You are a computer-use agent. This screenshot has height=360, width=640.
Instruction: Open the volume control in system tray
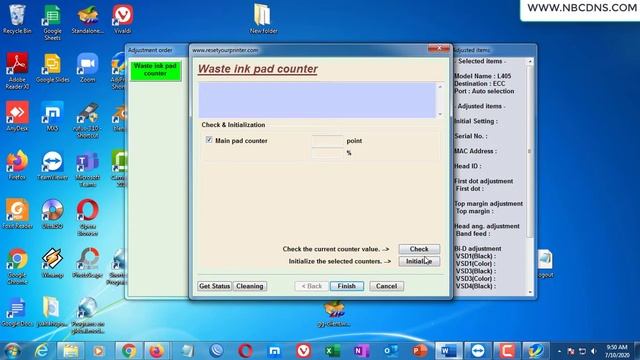(593, 351)
